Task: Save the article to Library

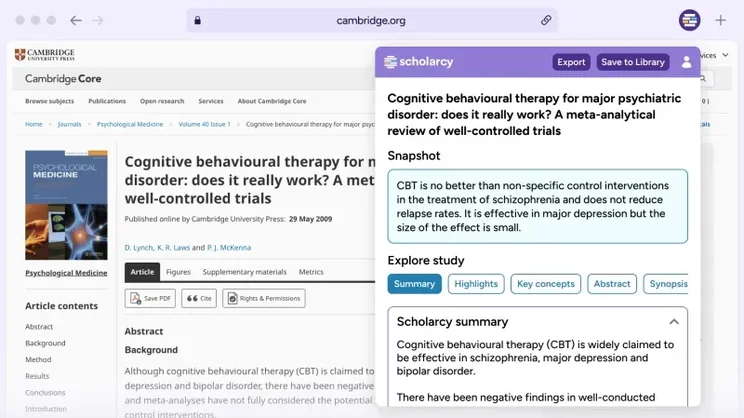Action: click(x=633, y=62)
